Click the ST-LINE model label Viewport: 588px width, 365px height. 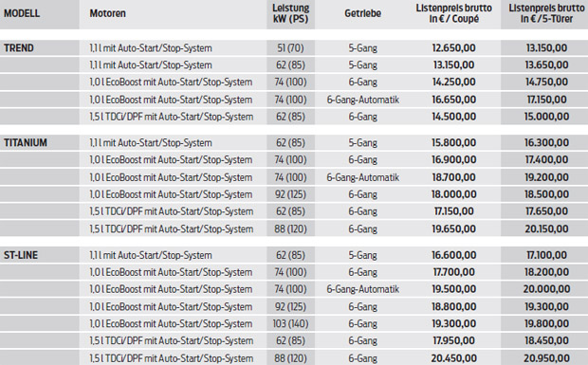click(21, 255)
